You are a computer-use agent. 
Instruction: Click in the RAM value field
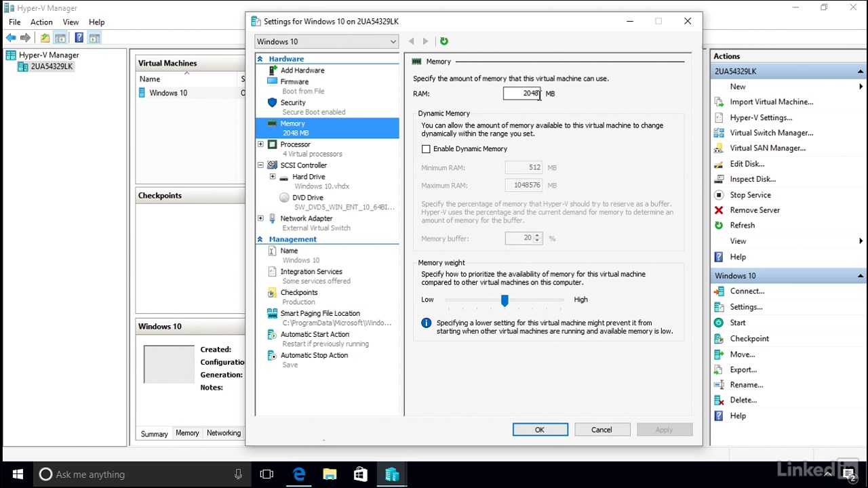coord(522,94)
